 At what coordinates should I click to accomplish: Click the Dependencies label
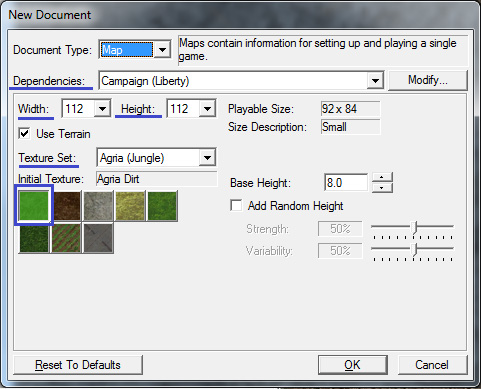(x=49, y=81)
